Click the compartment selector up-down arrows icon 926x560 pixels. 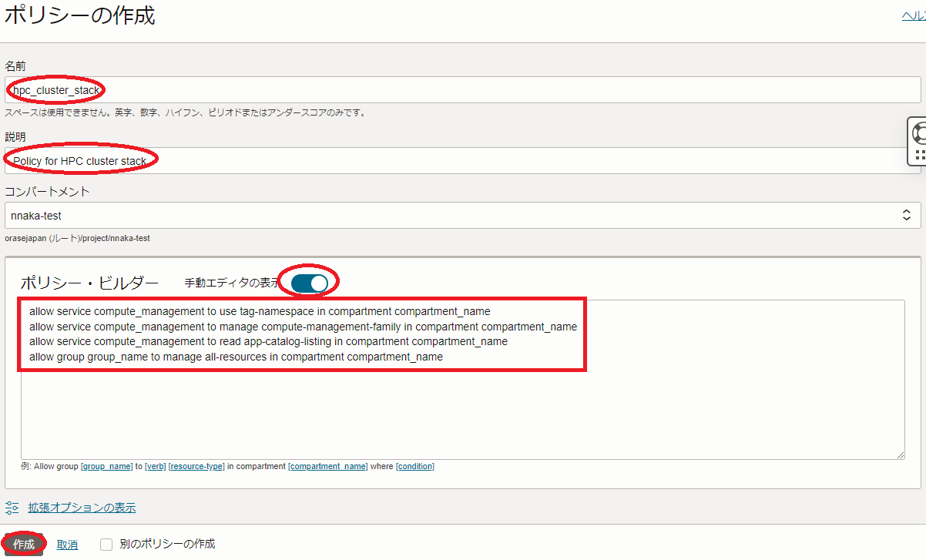[906, 215]
